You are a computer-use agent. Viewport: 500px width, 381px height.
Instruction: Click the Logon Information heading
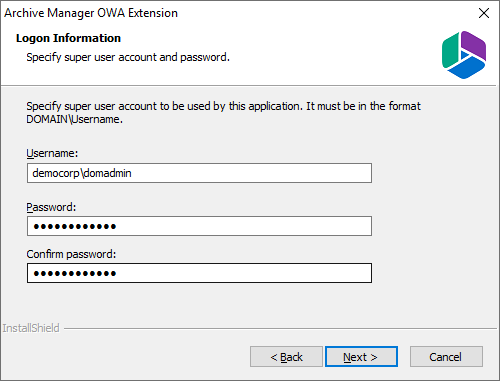[x=68, y=38]
